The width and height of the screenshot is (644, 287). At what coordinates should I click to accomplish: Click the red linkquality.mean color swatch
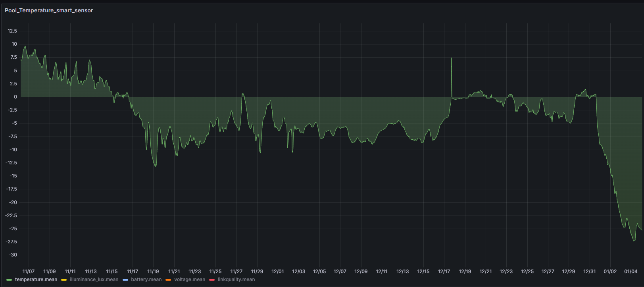pos(212,280)
